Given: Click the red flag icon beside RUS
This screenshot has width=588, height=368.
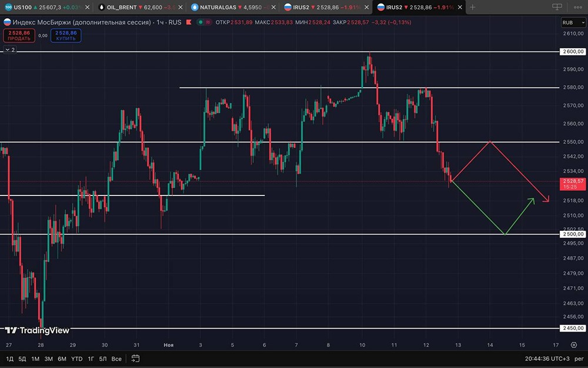Looking at the screenshot, I should coord(189,22).
